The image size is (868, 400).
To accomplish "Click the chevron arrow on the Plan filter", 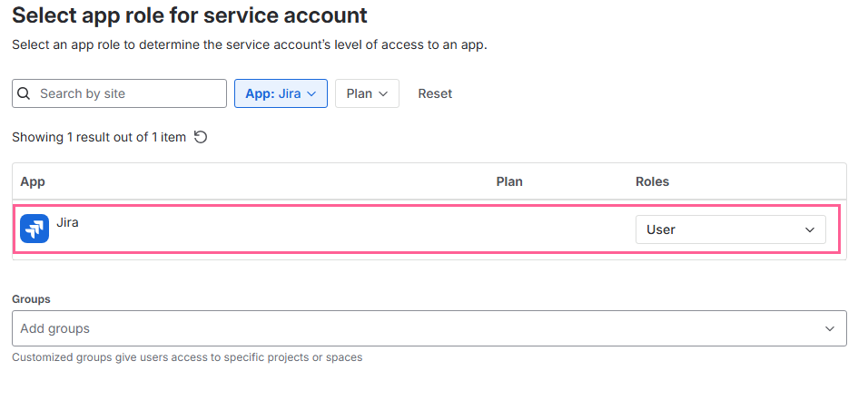I will coord(383,93).
